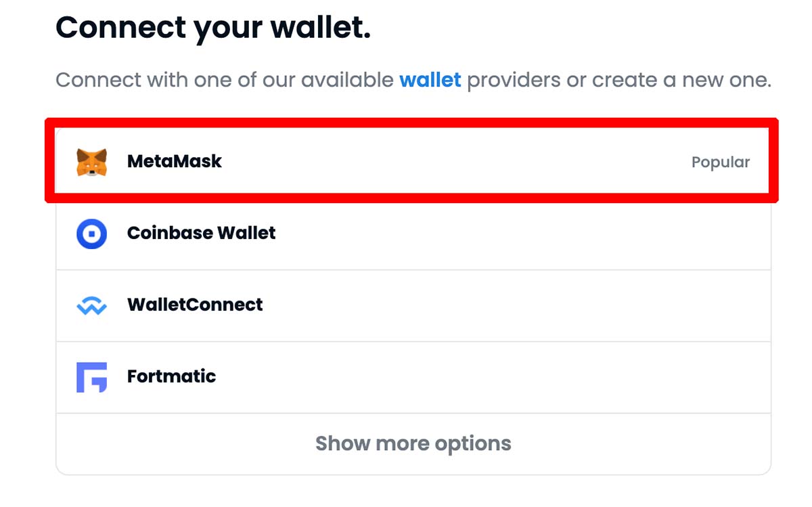Click the red highlight border around MetaMask
812x507 pixels.
point(411,123)
